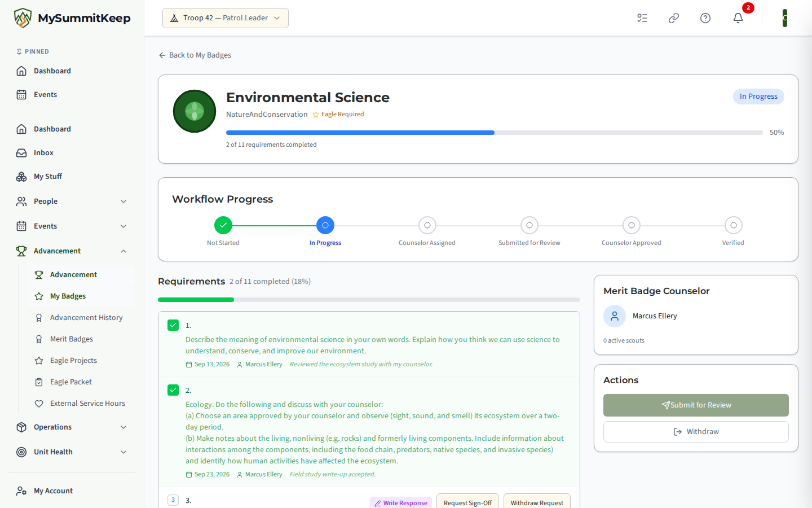Click the Eagle Required star icon
812x508 pixels.
point(316,115)
